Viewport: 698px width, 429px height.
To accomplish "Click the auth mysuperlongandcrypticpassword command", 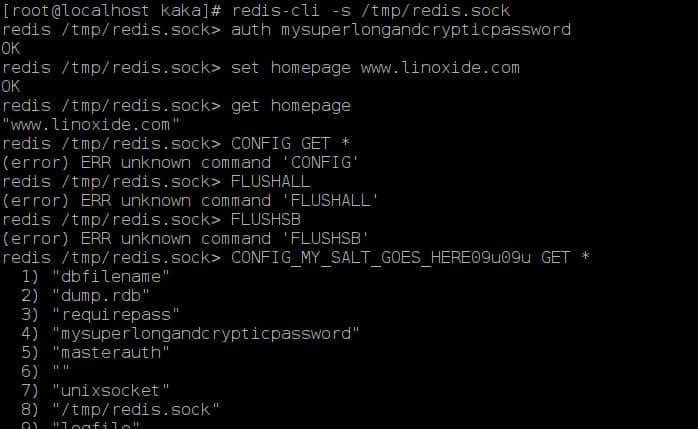I will [401, 30].
